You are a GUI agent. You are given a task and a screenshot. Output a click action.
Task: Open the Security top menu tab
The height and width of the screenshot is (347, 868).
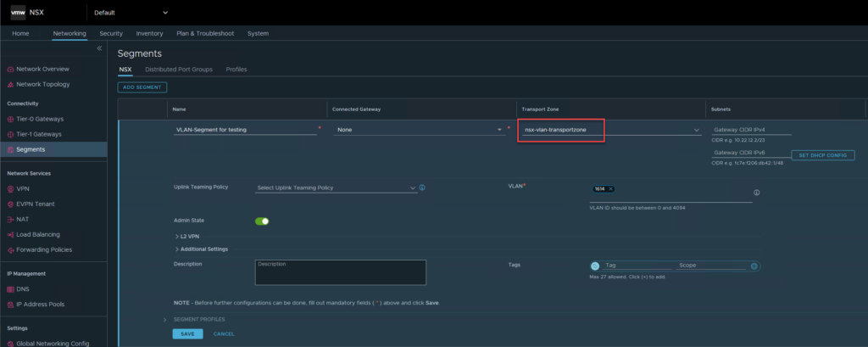tap(111, 33)
